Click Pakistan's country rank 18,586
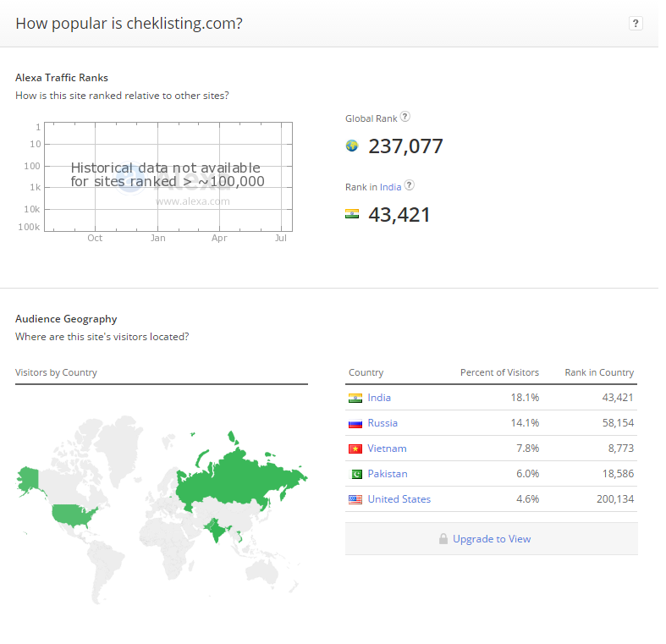This screenshot has width=666, height=644. click(x=618, y=474)
